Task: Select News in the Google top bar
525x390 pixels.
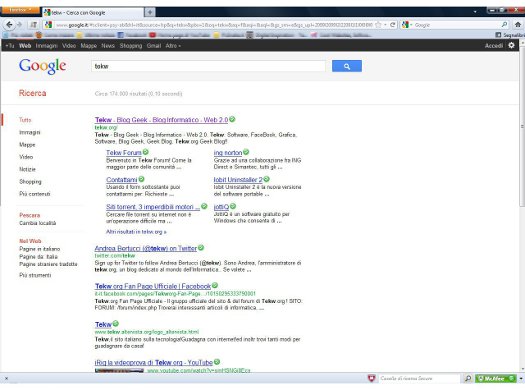Action: (x=108, y=46)
